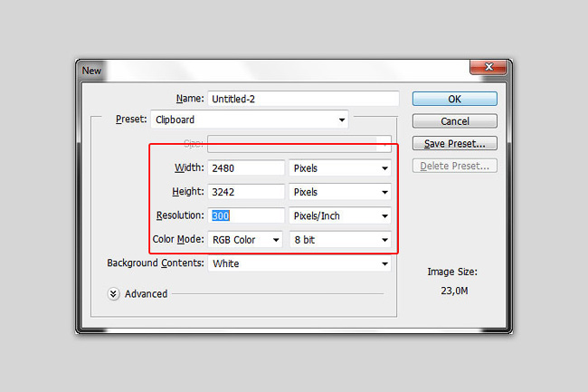The height and width of the screenshot is (392, 588).
Task: Expand the Advanced options chevron icon
Action: click(114, 293)
